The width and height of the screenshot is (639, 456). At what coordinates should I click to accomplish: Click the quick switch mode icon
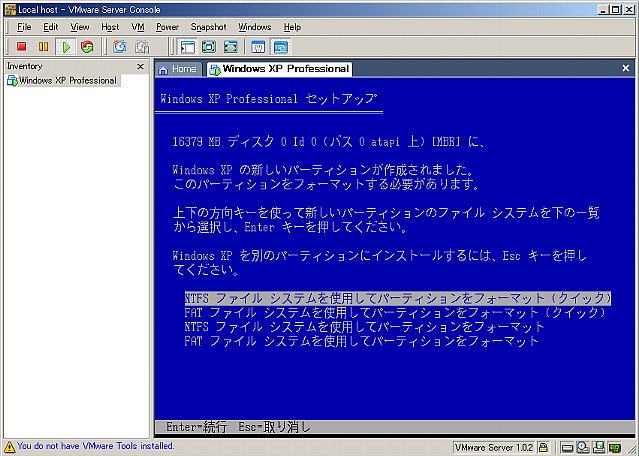(231, 47)
